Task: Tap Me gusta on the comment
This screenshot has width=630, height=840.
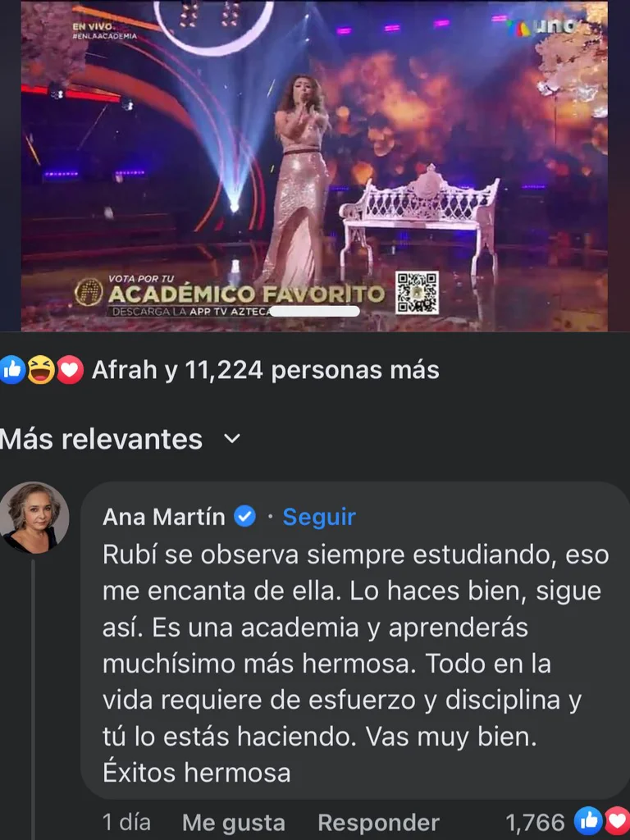Action: pos(234,823)
